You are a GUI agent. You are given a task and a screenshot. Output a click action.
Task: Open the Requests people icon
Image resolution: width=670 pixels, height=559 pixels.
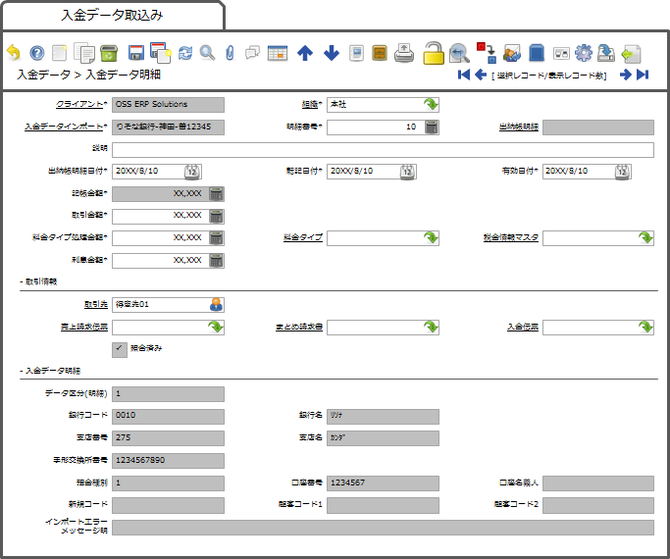click(x=512, y=53)
